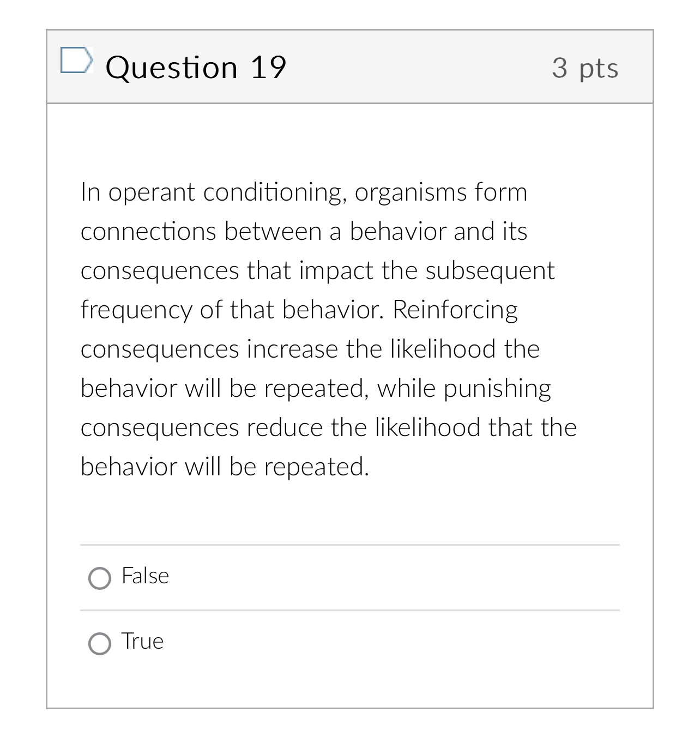This screenshot has height=755, width=700.
Task: Select the True option row
Action: 218,643
